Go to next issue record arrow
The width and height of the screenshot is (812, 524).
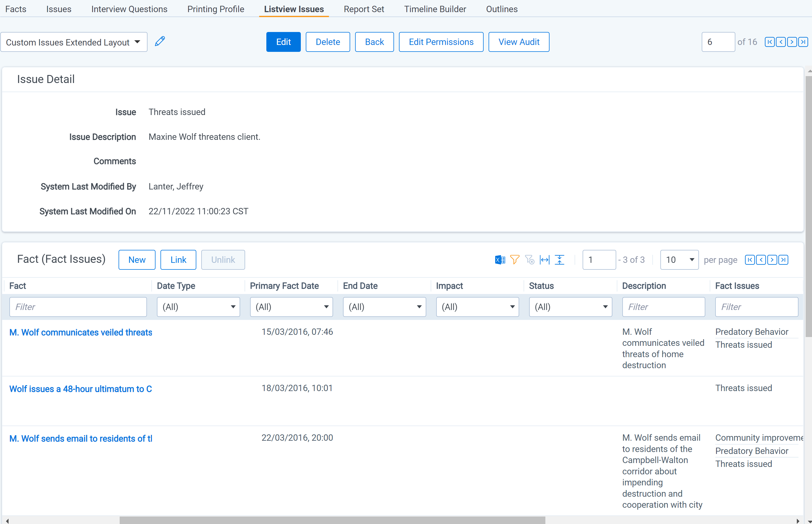792,42
